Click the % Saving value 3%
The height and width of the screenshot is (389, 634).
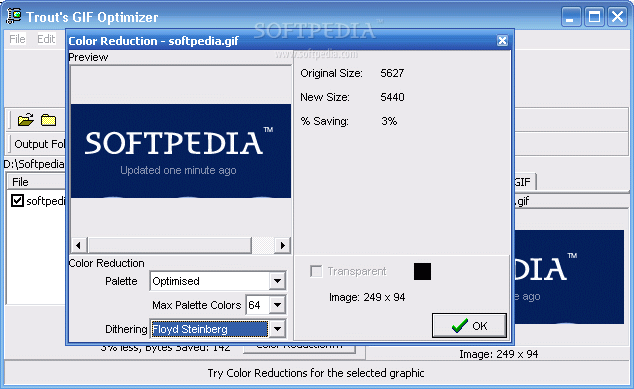click(x=389, y=121)
